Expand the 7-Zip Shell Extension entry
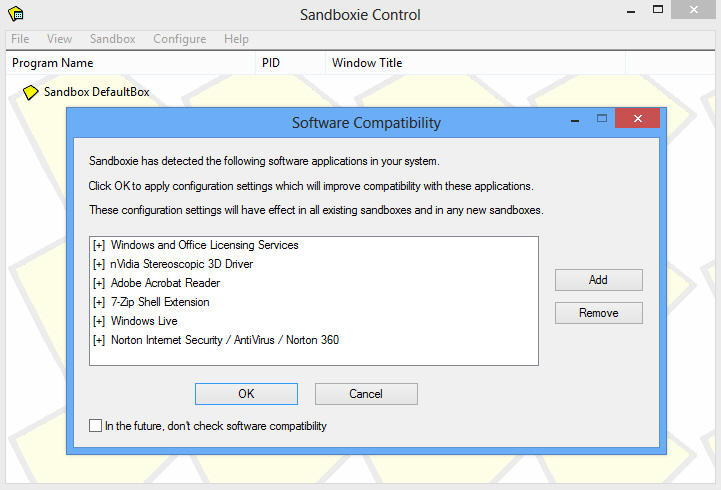This screenshot has width=721, height=490. coord(99,302)
